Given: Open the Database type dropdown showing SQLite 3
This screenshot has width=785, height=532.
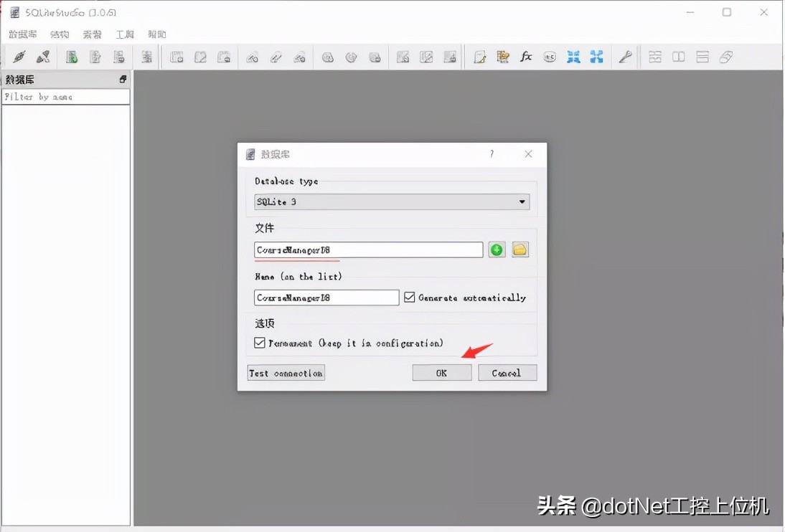Looking at the screenshot, I should coord(391,201).
